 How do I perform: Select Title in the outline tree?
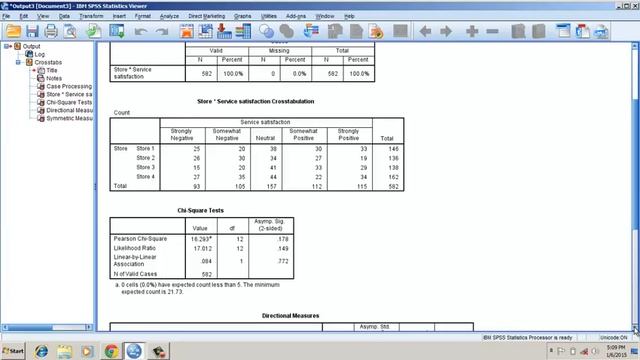51,70
